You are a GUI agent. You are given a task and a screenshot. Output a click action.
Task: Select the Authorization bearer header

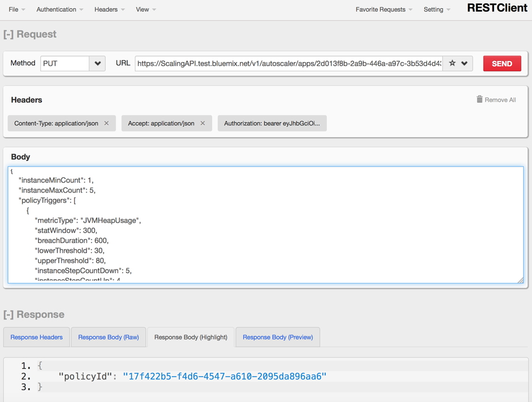point(272,123)
